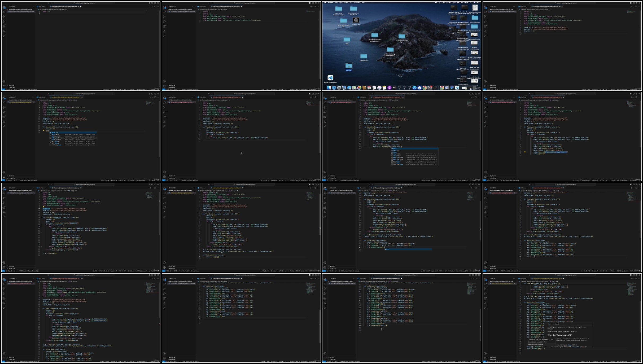This screenshot has width=643, height=364.
Task: Select the testimri.jpg image thumbnail on the desktop
Action: [x=356, y=20]
